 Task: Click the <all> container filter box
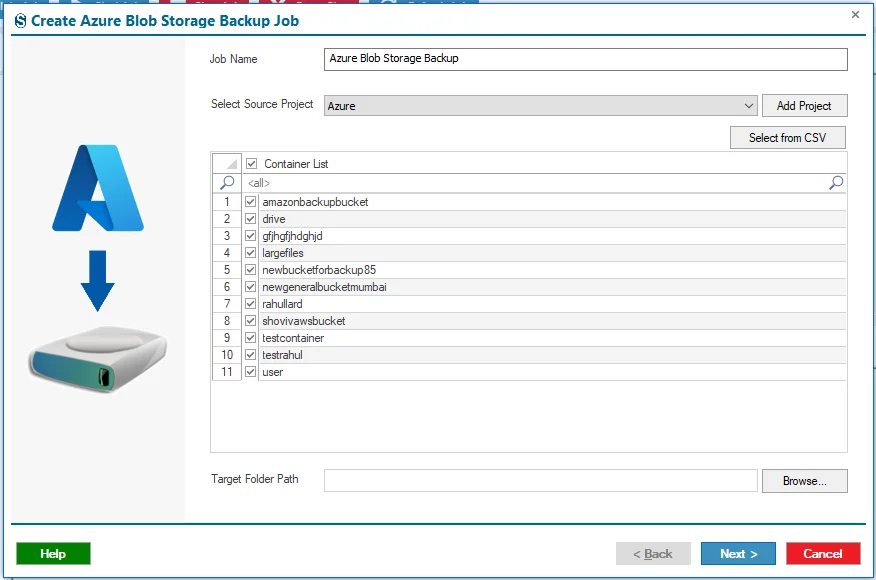click(535, 183)
